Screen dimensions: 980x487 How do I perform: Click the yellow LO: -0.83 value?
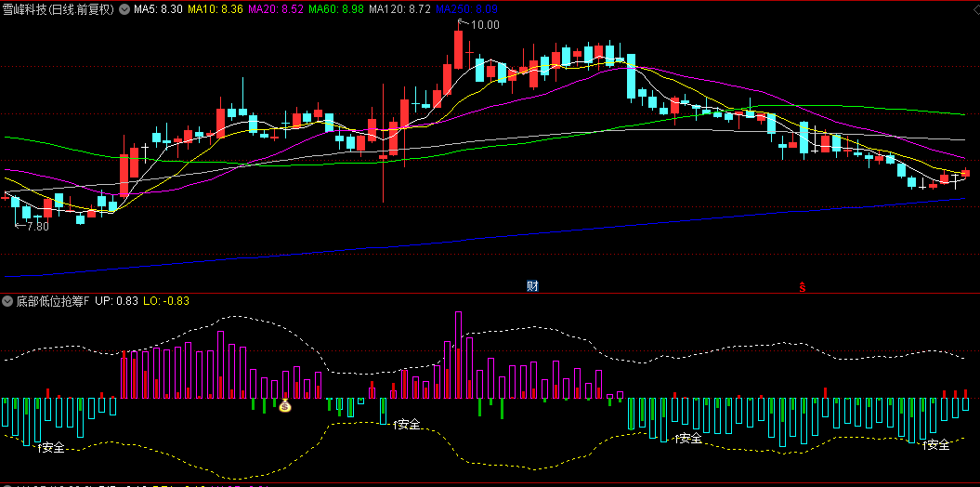click(x=166, y=301)
